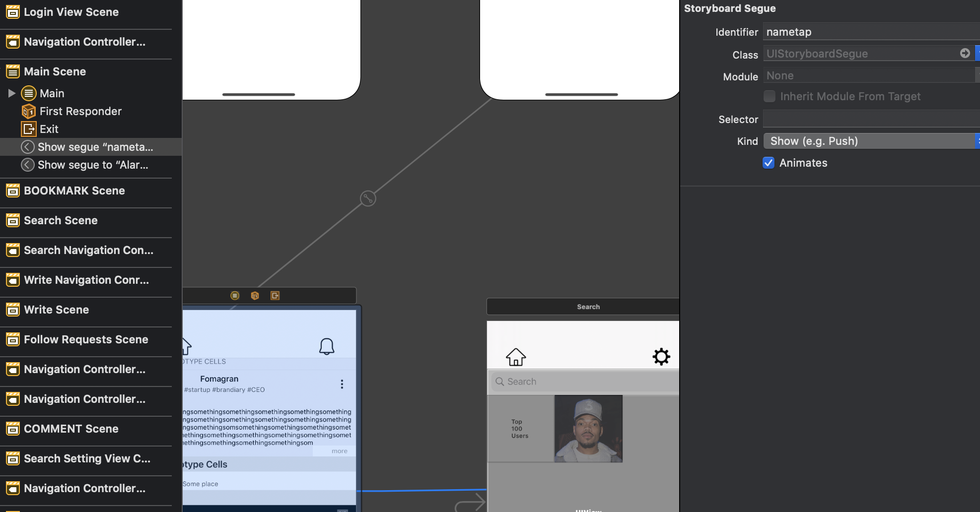This screenshot has width=980, height=512.
Task: Click the home icon in the Search scene
Action: point(516,357)
